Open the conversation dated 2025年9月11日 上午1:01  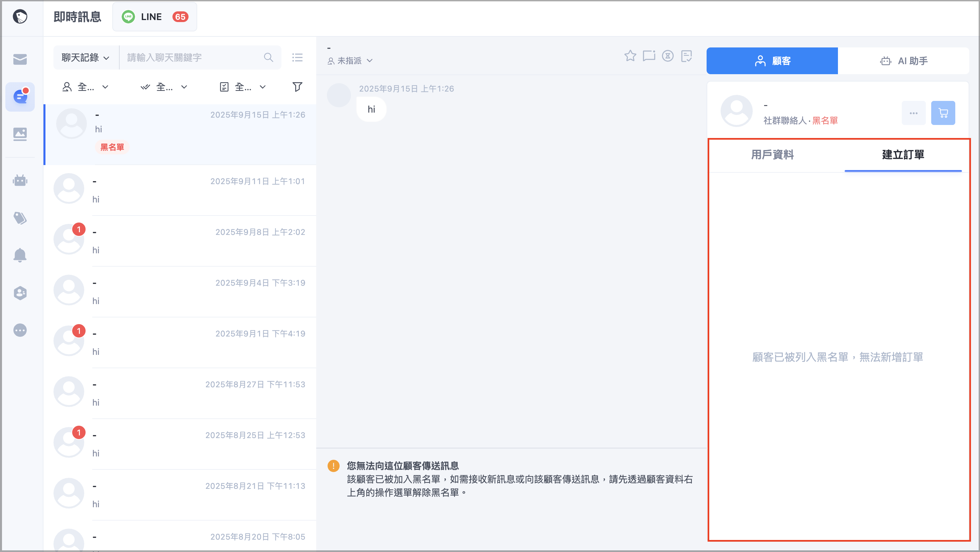[x=180, y=190]
